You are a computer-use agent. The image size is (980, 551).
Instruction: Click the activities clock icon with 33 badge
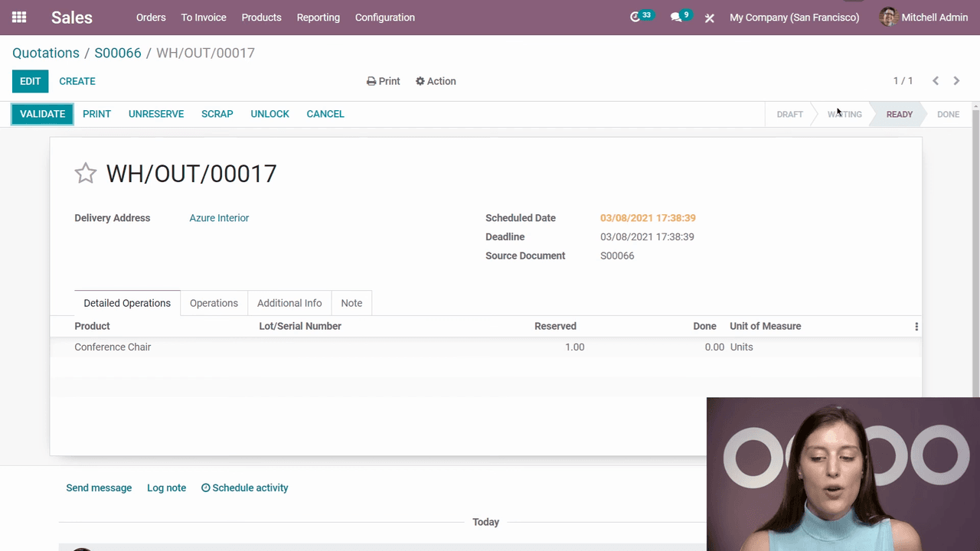[635, 17]
